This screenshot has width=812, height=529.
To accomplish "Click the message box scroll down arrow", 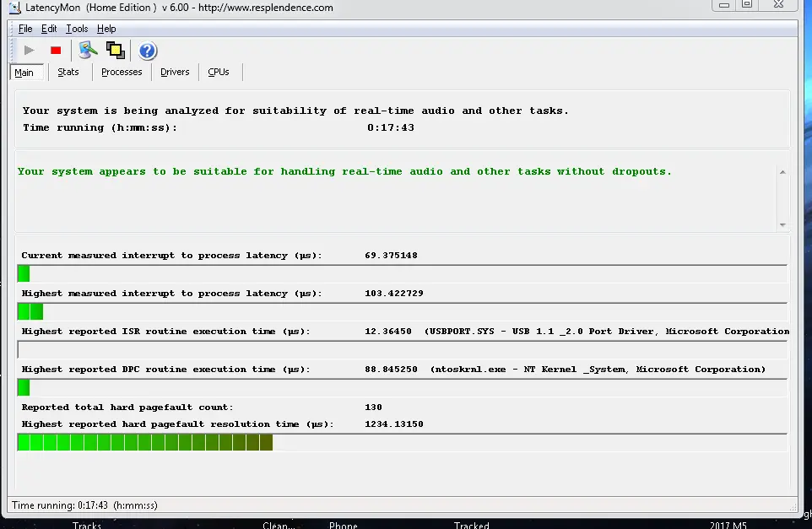I will [782, 225].
